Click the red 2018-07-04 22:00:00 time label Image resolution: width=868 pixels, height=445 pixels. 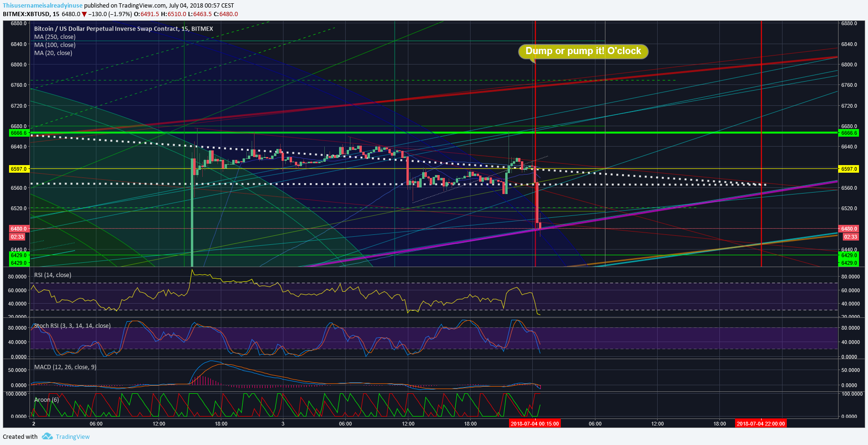tap(761, 424)
